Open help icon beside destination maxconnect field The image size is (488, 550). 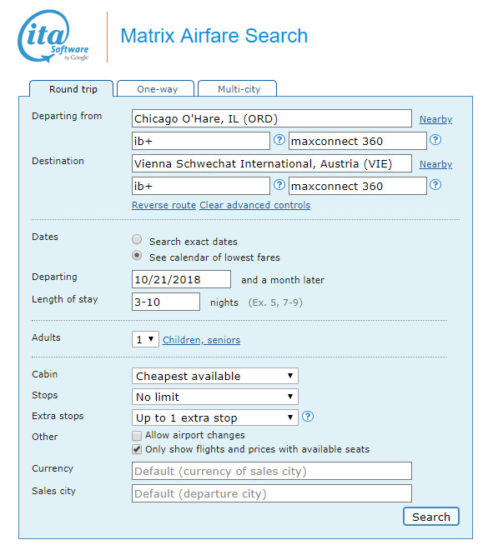[x=435, y=185]
